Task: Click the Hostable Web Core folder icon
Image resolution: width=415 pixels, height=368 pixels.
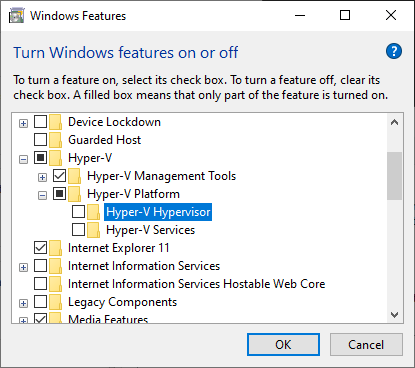Action: point(55,284)
